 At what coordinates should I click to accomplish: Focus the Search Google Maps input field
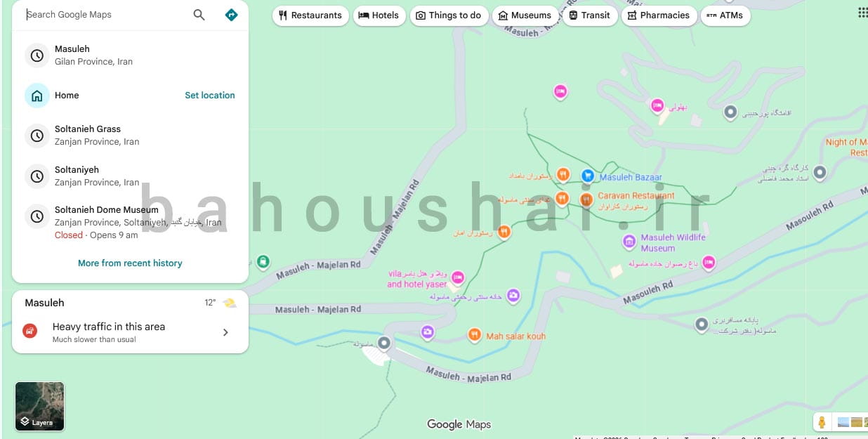click(x=105, y=15)
